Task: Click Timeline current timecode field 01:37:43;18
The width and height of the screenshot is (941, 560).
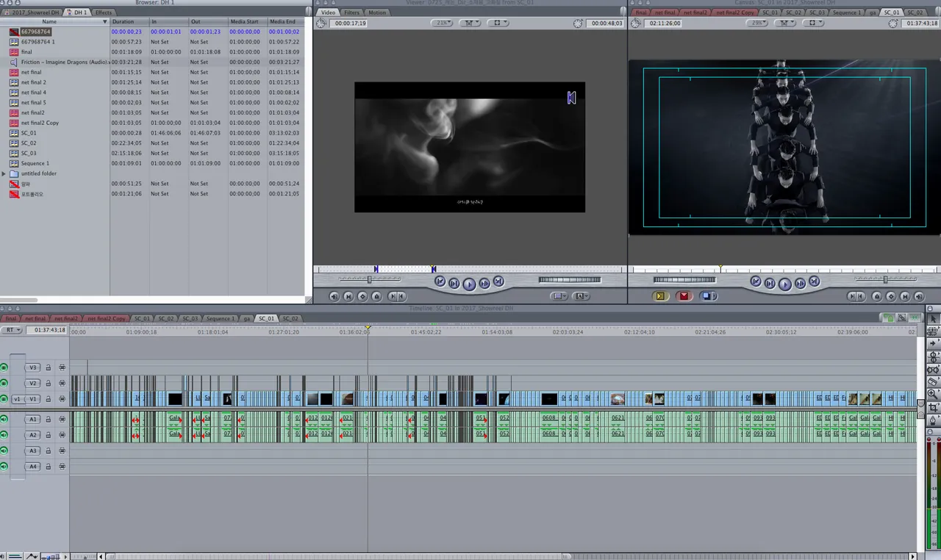Action: [48, 330]
